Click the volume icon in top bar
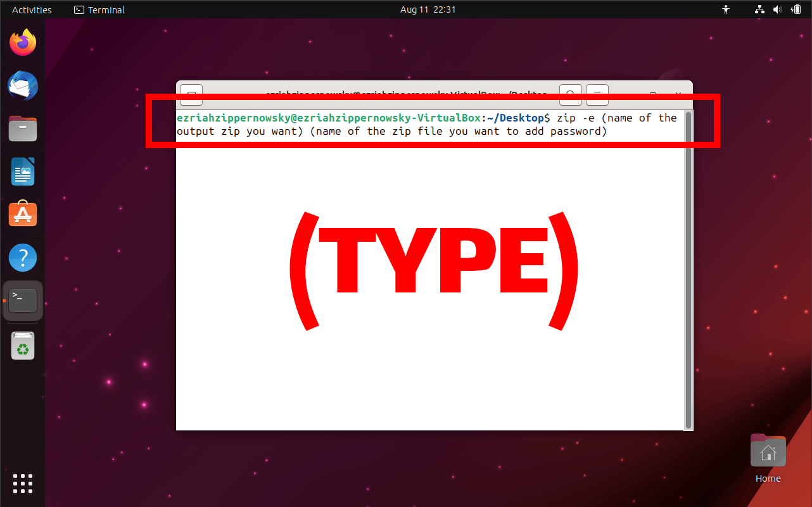This screenshot has height=507, width=812. [778, 9]
